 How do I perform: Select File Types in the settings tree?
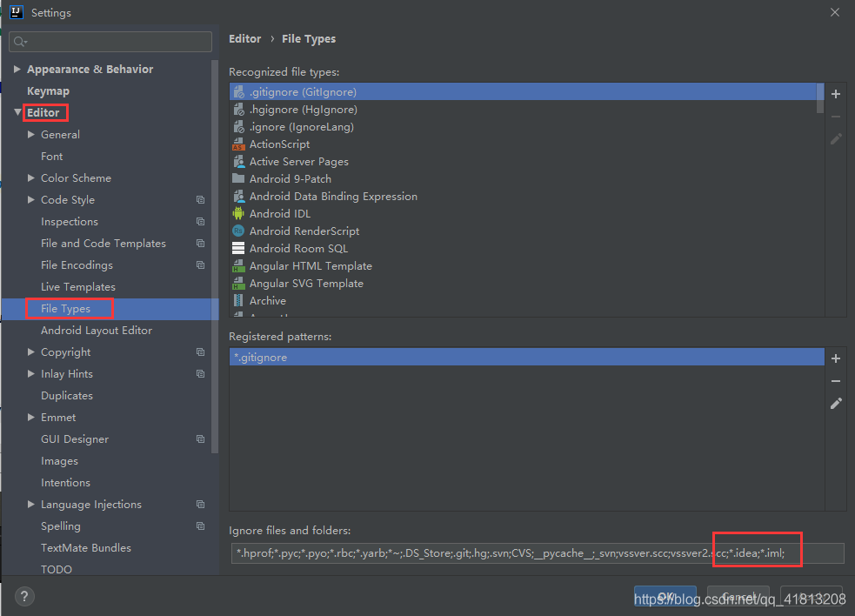tap(65, 309)
